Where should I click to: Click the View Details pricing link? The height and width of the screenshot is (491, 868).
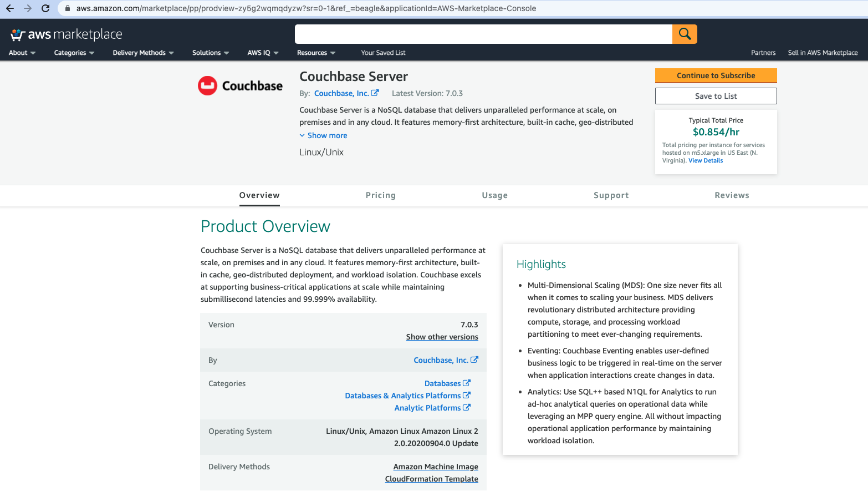click(705, 160)
